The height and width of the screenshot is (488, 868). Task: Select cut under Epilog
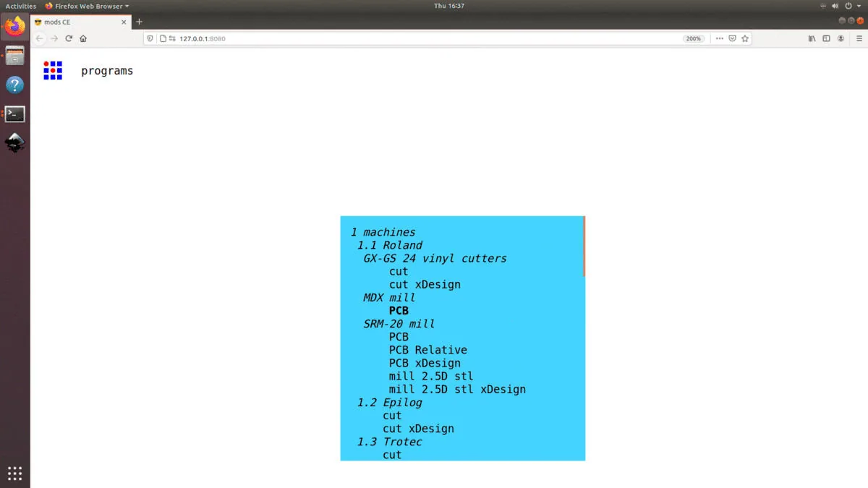[x=392, y=415]
